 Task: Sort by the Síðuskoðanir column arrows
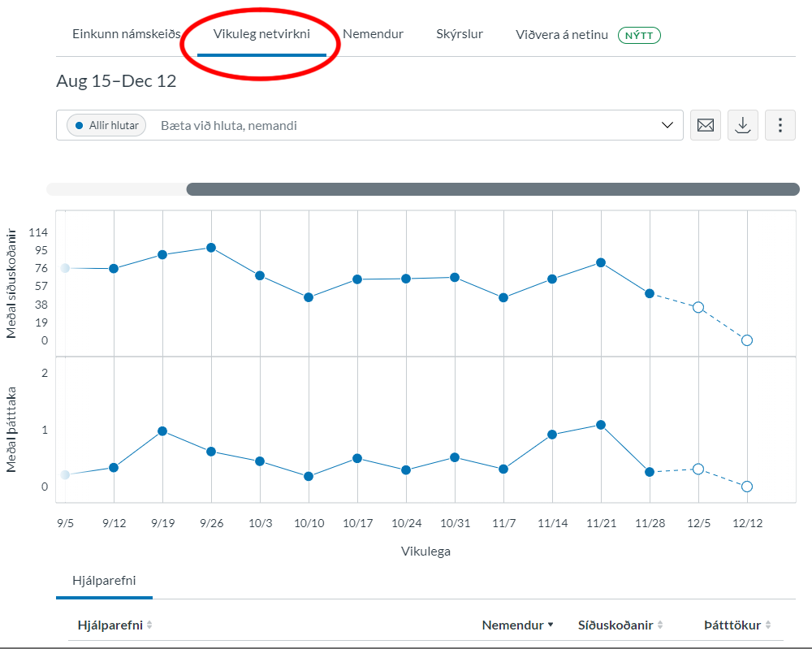pyautogui.click(x=660, y=625)
